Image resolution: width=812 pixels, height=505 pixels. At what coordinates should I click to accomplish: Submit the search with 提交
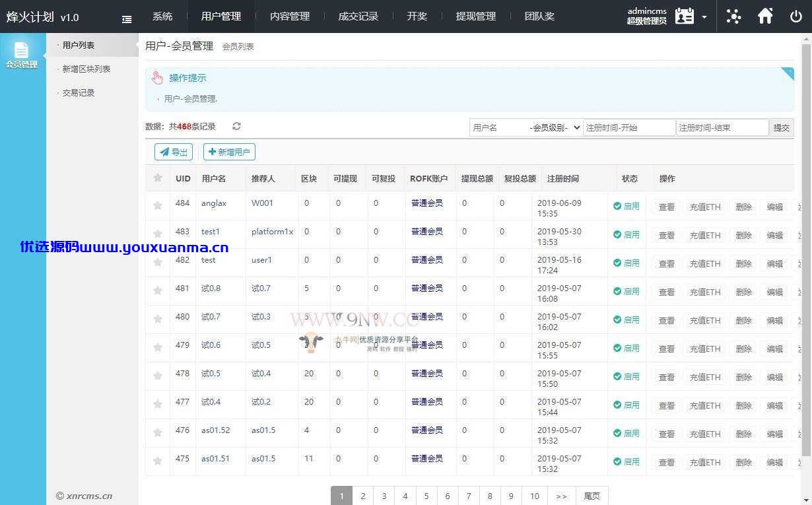[782, 127]
